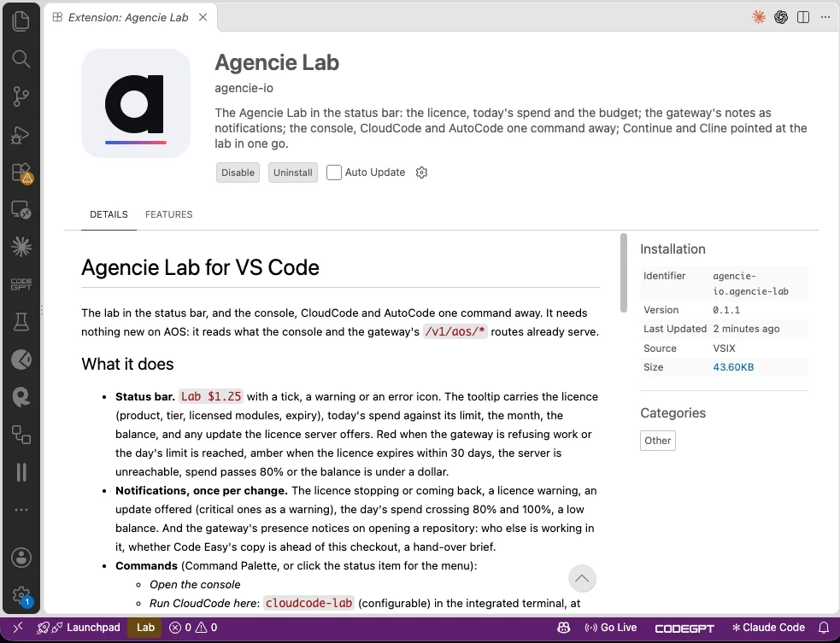The image size is (840, 643).
Task: Click the What it does heading
Action: tap(127, 364)
